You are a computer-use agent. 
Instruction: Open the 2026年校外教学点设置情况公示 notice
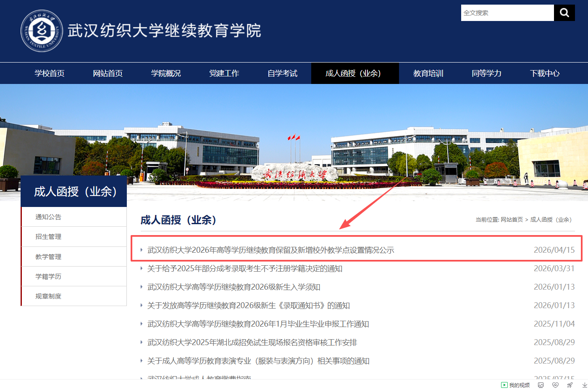(x=271, y=250)
